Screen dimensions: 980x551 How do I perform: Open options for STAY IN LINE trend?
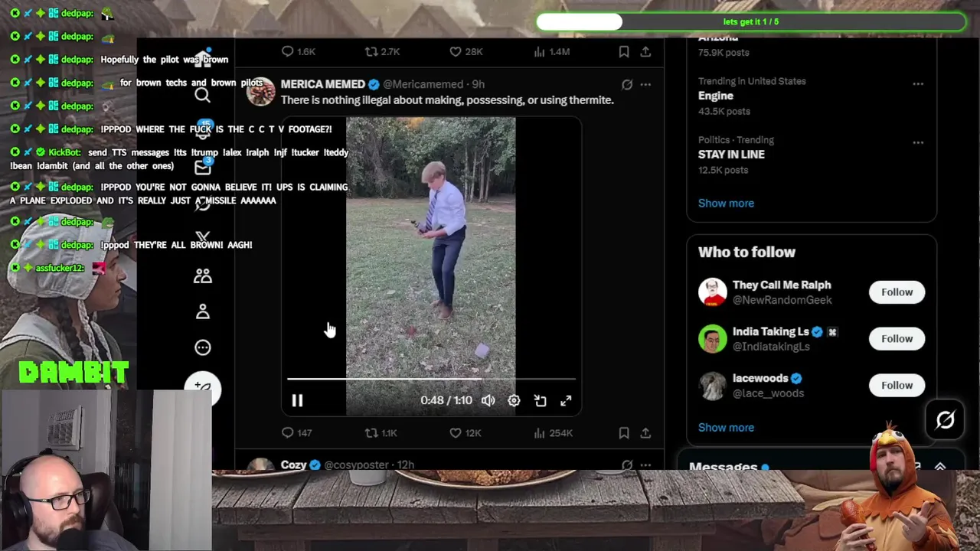click(918, 142)
